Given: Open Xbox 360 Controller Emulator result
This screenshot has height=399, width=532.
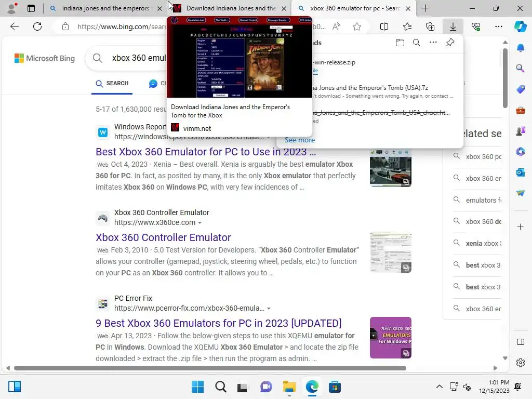Looking at the screenshot, I should point(163,237).
